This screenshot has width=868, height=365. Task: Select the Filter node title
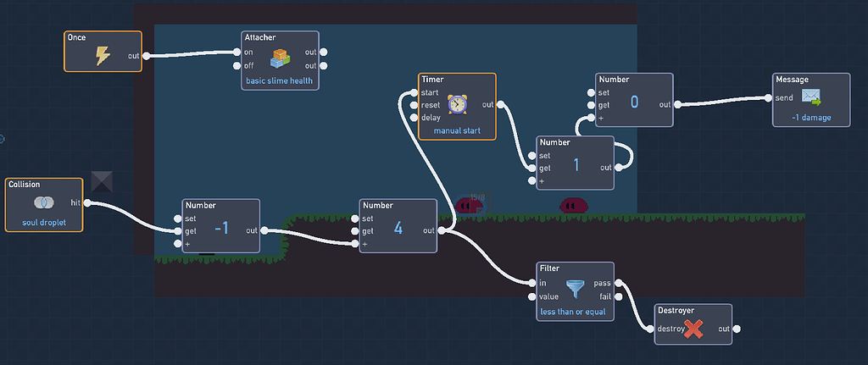point(549,268)
